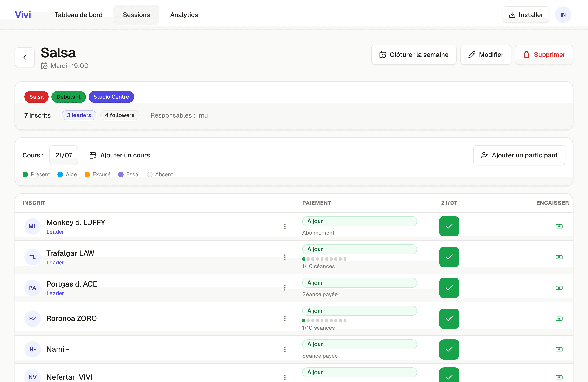Screen dimensions: 588x382
Task: Click the Absent legend circle
Action: coord(150,174)
